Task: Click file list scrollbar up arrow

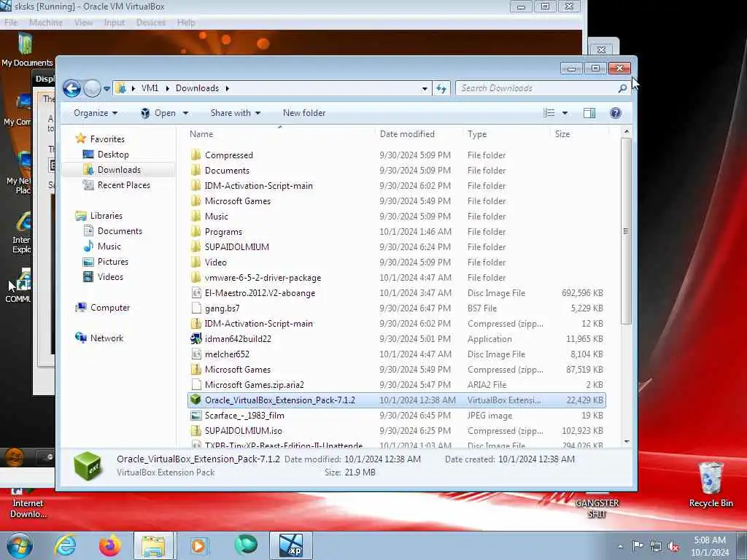Action: click(627, 132)
